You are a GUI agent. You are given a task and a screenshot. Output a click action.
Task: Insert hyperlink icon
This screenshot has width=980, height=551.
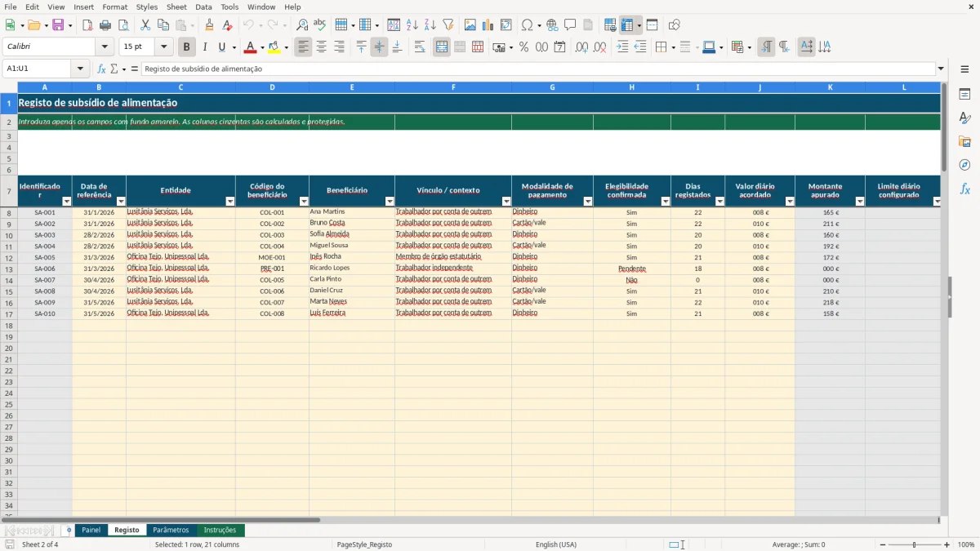click(552, 25)
